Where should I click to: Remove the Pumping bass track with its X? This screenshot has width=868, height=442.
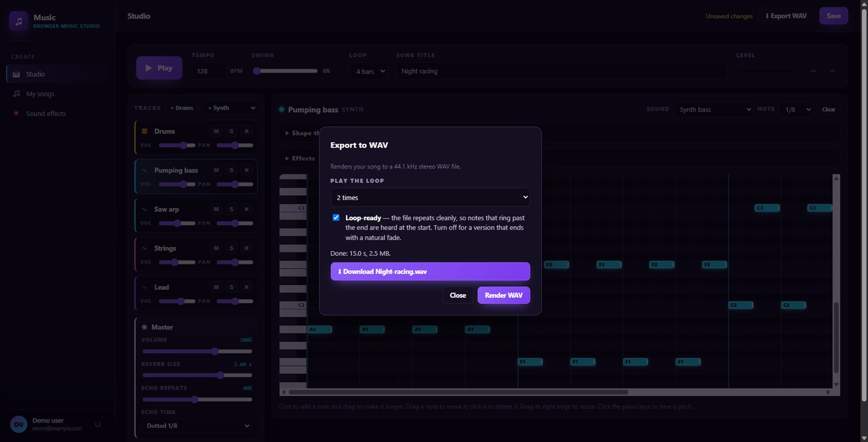tap(246, 170)
